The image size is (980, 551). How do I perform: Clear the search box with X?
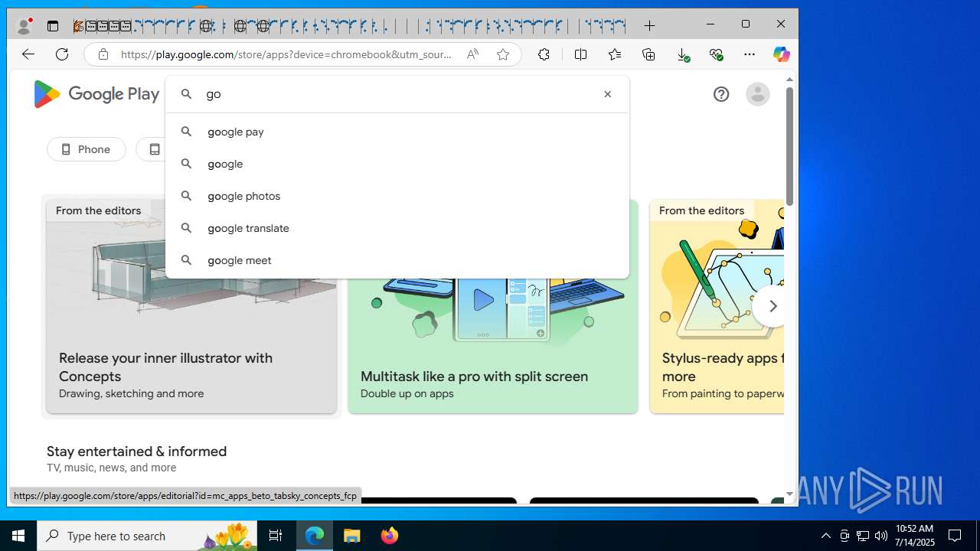[x=608, y=94]
